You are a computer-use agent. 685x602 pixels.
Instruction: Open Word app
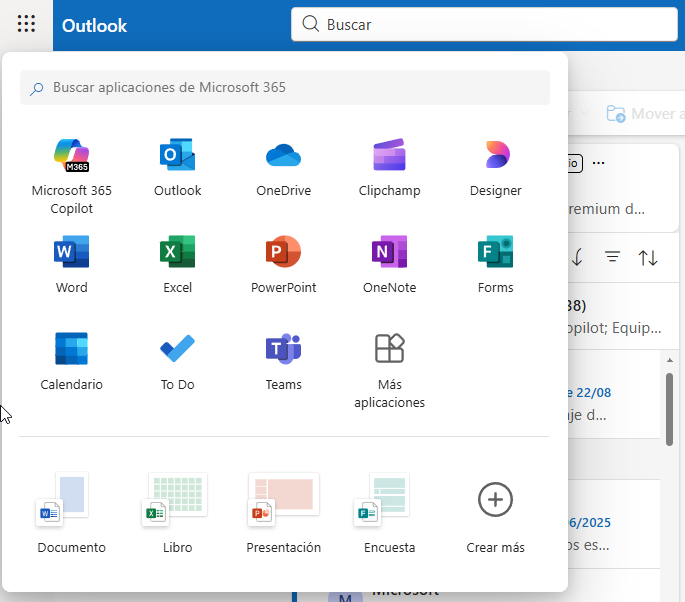(72, 265)
